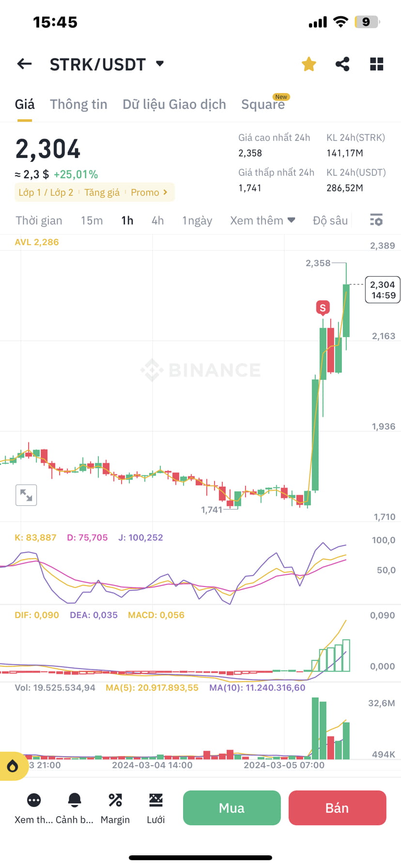Open the Square tab with New badge
Image resolution: width=401 pixels, height=868 pixels.
pos(263,104)
